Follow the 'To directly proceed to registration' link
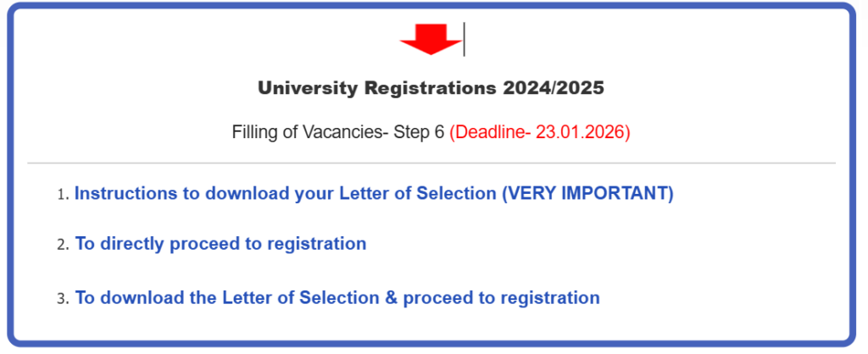 [220, 244]
